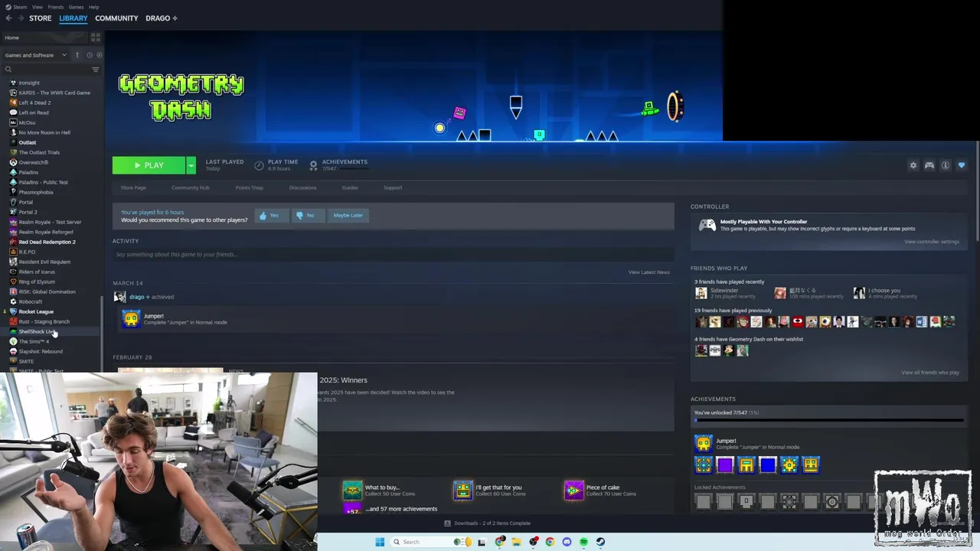Toggle the favorite heart icon
The height and width of the screenshot is (551, 980).
(962, 165)
